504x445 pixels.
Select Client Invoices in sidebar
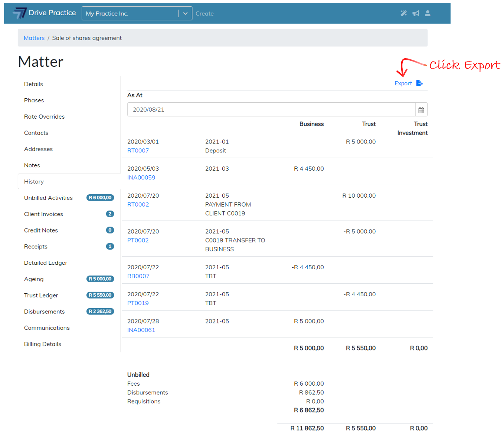pyautogui.click(x=43, y=214)
